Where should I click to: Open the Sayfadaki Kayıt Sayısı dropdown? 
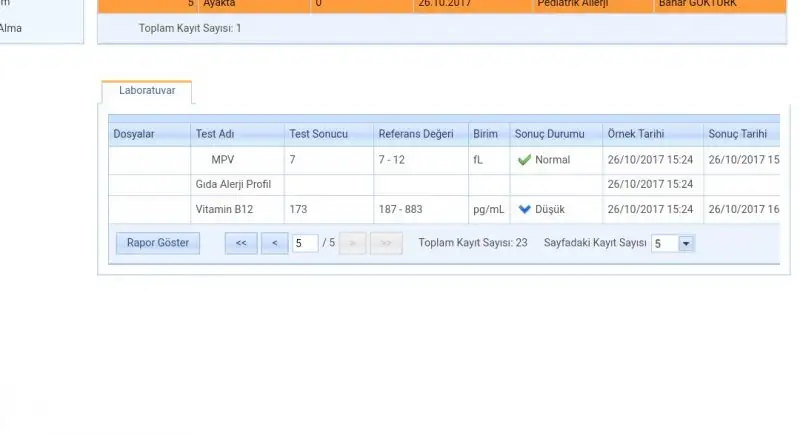click(x=686, y=243)
